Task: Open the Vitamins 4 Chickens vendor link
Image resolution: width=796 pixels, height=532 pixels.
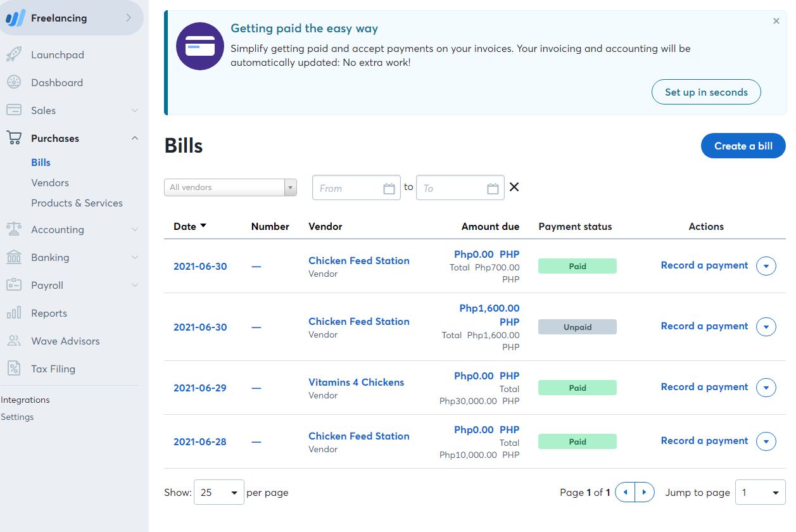Action: [356, 382]
